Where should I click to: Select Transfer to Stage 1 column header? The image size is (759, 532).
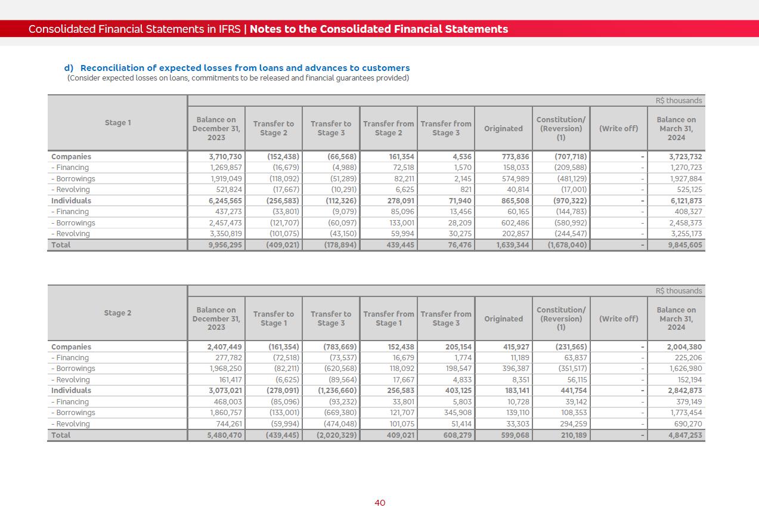point(273,318)
